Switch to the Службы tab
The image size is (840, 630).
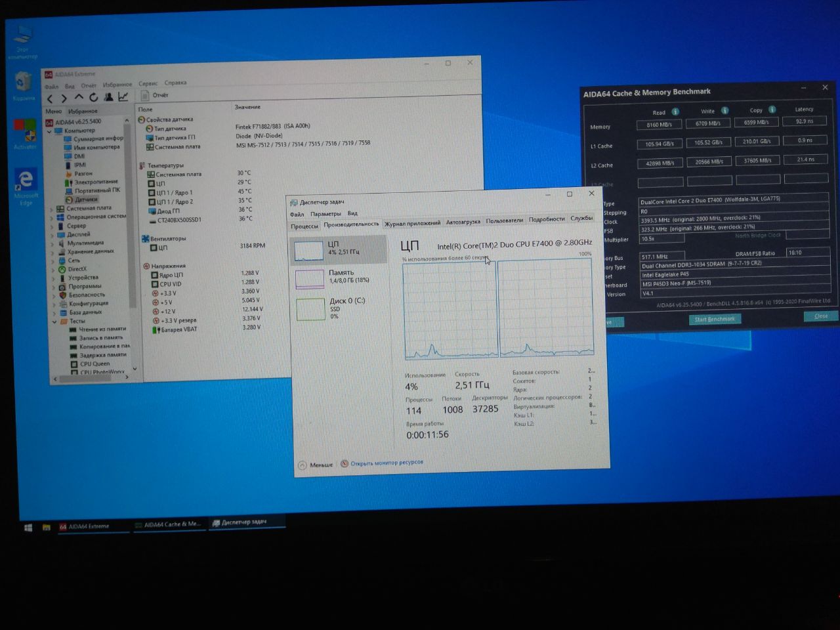[x=581, y=218]
